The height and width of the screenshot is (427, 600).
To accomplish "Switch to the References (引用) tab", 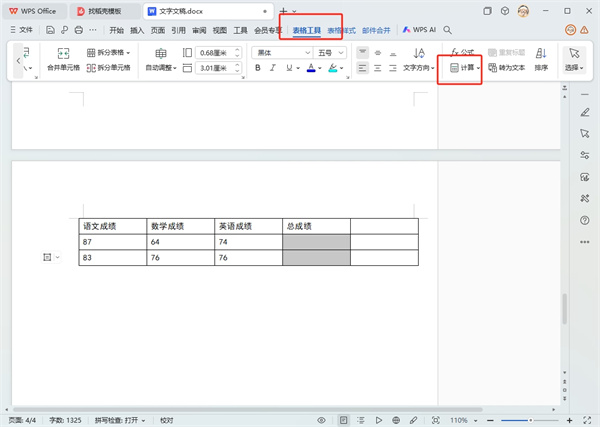I will 178,30.
